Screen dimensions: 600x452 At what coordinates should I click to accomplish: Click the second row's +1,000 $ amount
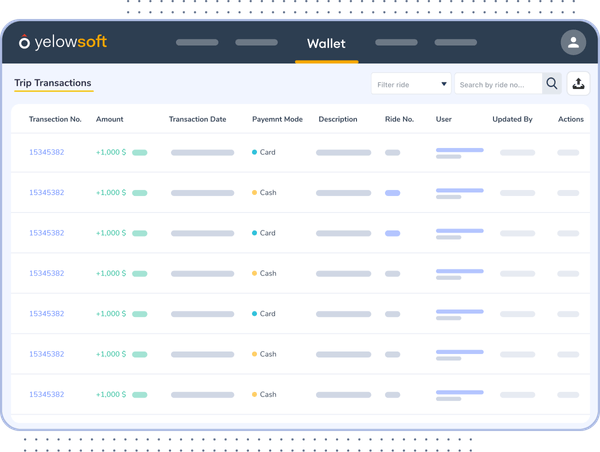(111, 193)
